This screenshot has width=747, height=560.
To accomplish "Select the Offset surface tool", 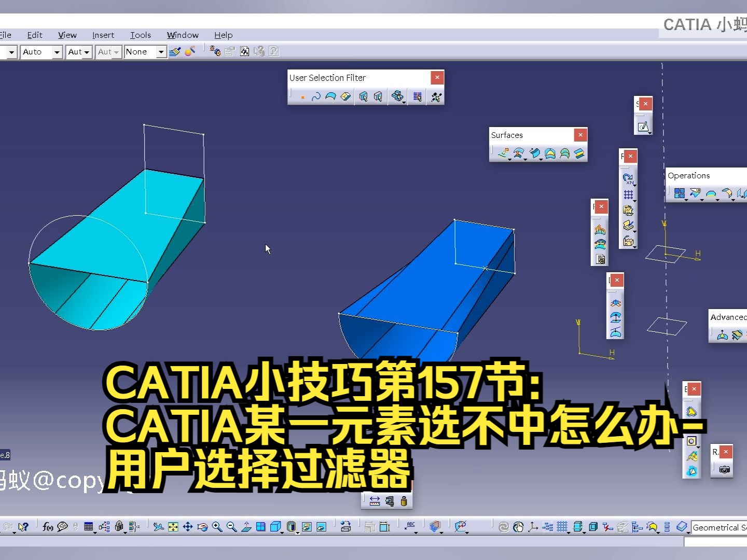I will pyautogui.click(x=518, y=153).
